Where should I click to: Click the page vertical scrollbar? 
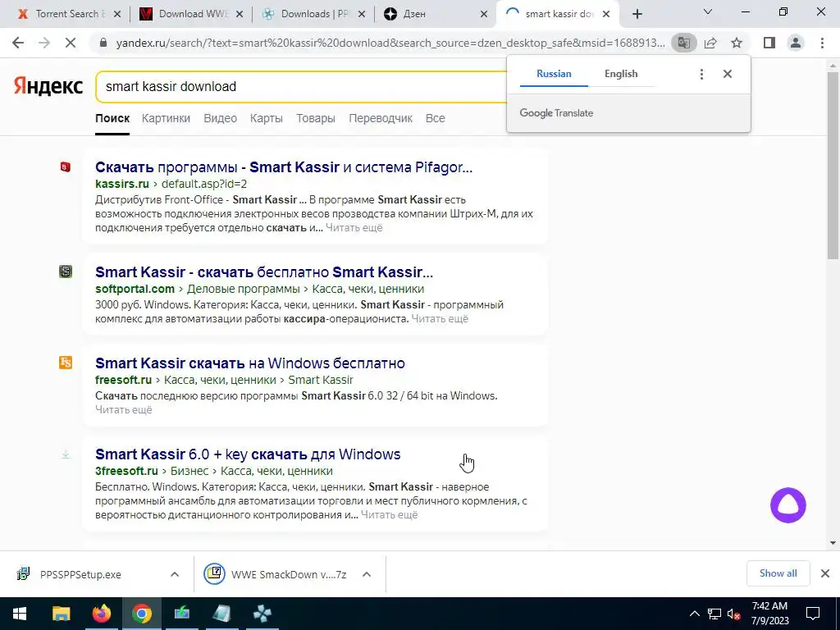point(833,166)
